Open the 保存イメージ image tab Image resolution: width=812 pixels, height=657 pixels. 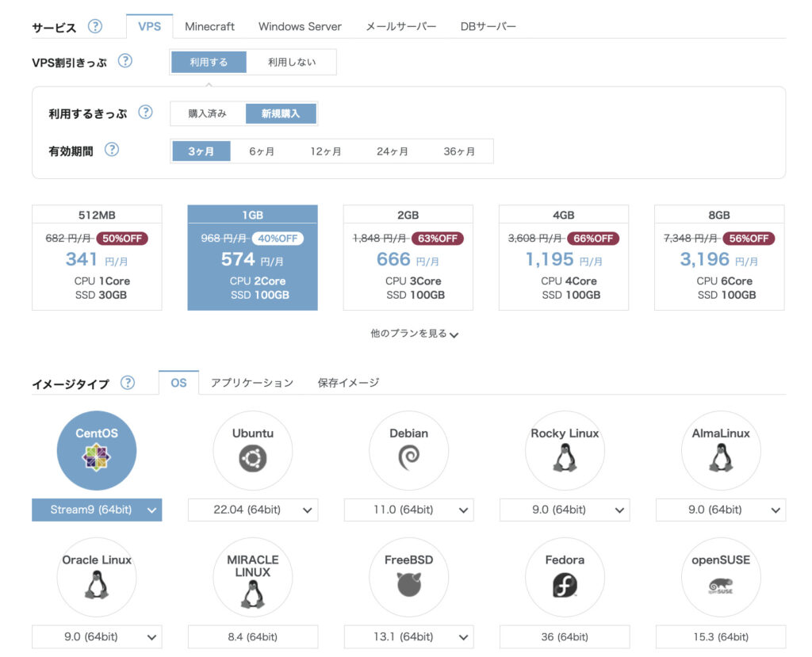[349, 383]
